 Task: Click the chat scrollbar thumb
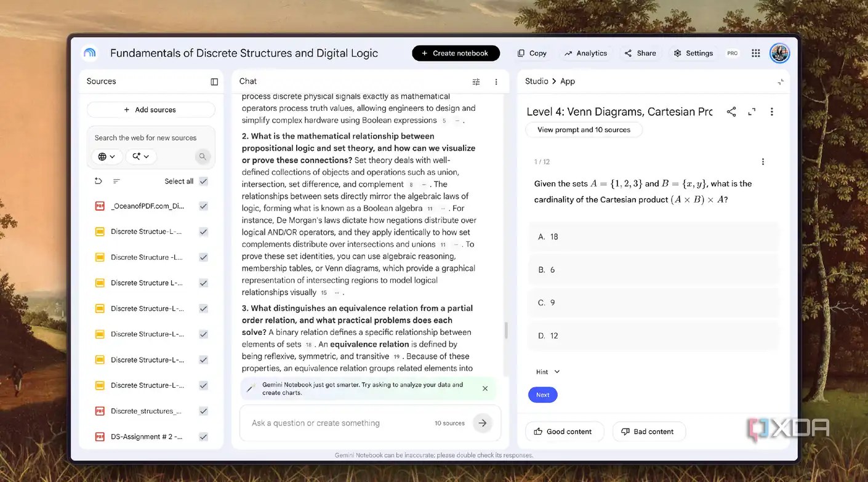point(506,330)
